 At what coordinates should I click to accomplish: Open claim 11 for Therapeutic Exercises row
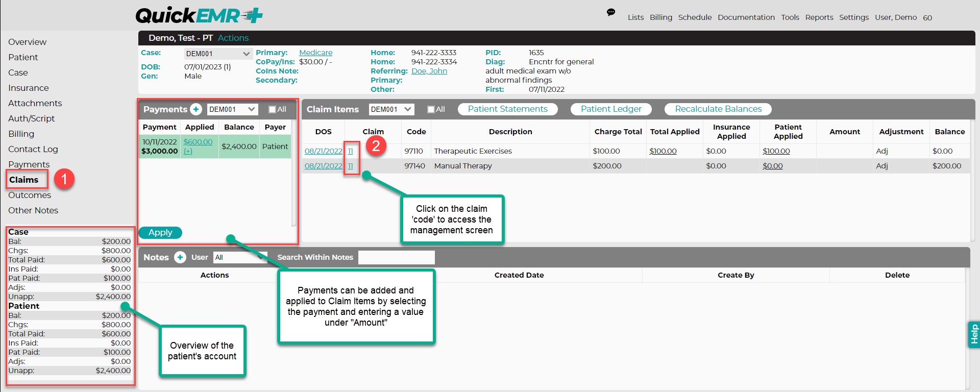(x=350, y=151)
